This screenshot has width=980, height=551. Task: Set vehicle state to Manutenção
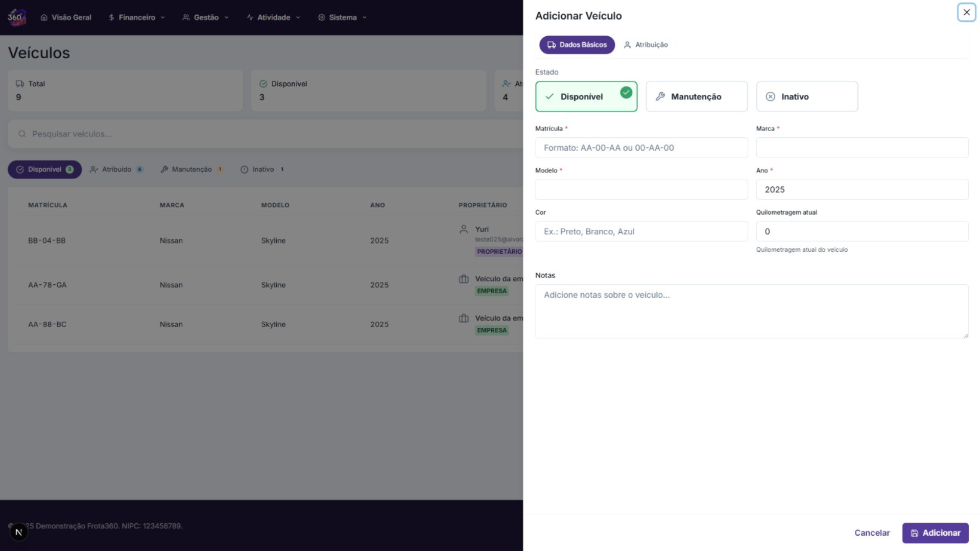pos(696,97)
